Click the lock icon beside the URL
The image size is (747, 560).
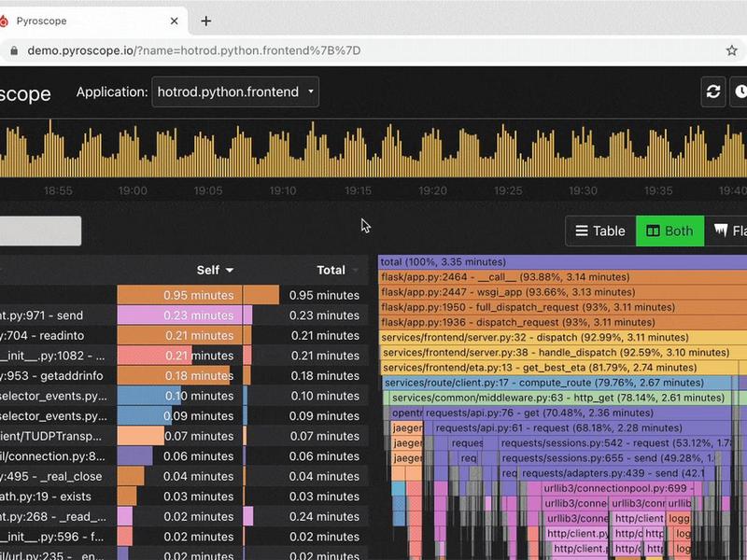(14, 50)
